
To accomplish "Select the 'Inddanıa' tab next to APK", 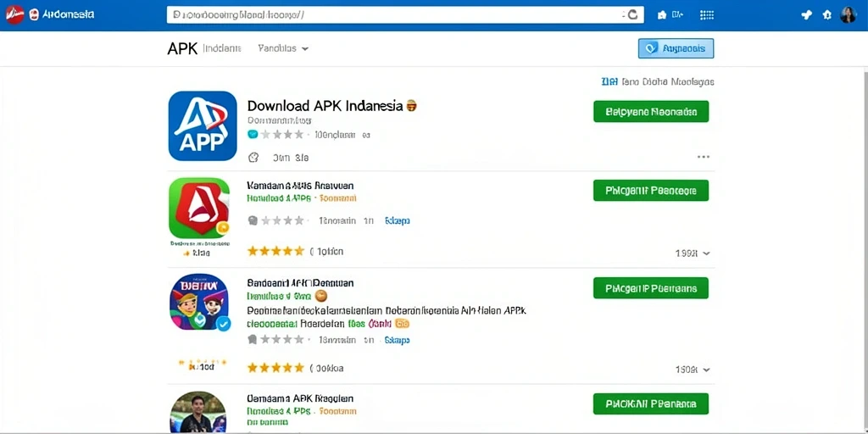I will point(222,48).
